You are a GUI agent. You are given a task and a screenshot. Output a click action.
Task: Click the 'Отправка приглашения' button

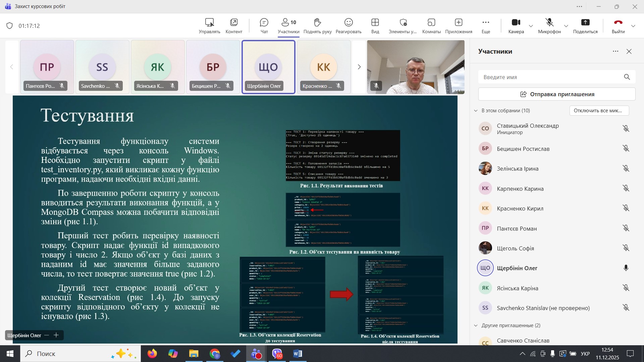pos(557,94)
